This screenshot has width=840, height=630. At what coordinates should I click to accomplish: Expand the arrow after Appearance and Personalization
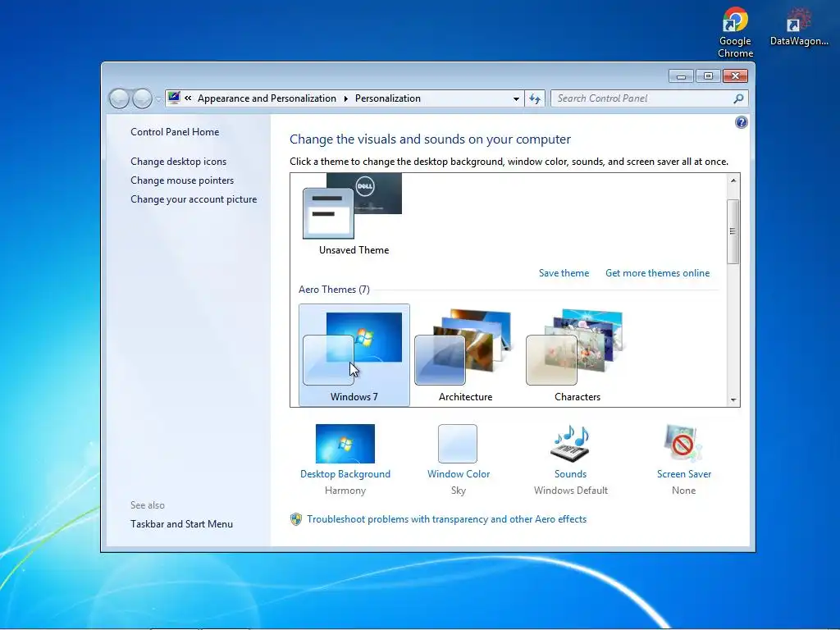tap(345, 98)
